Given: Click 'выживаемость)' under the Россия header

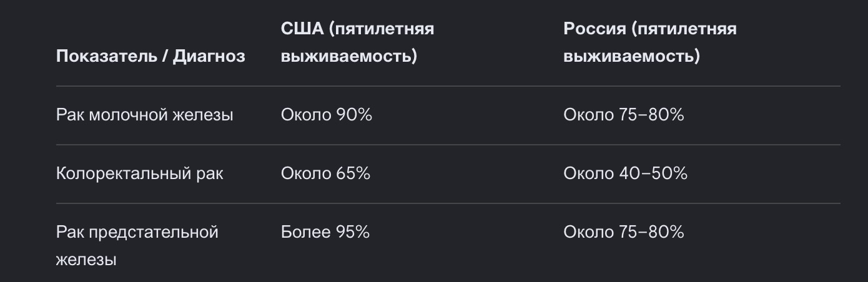Looking at the screenshot, I should pos(631,57).
